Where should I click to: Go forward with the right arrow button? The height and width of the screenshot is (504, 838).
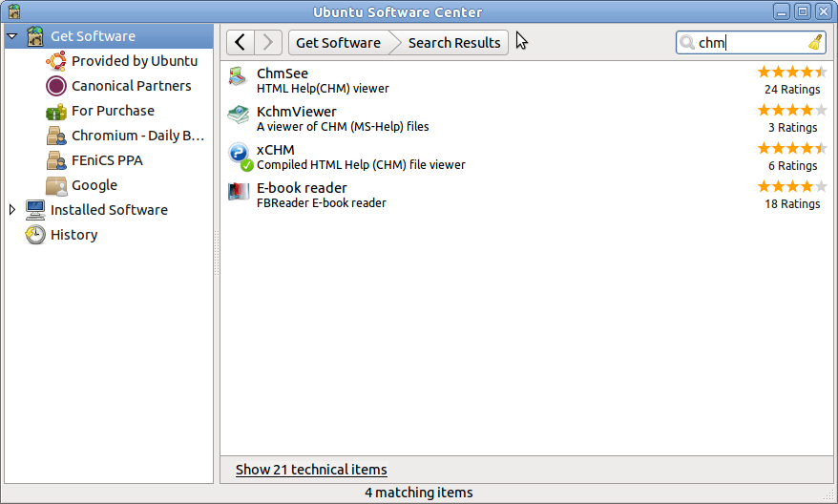pyautogui.click(x=268, y=42)
